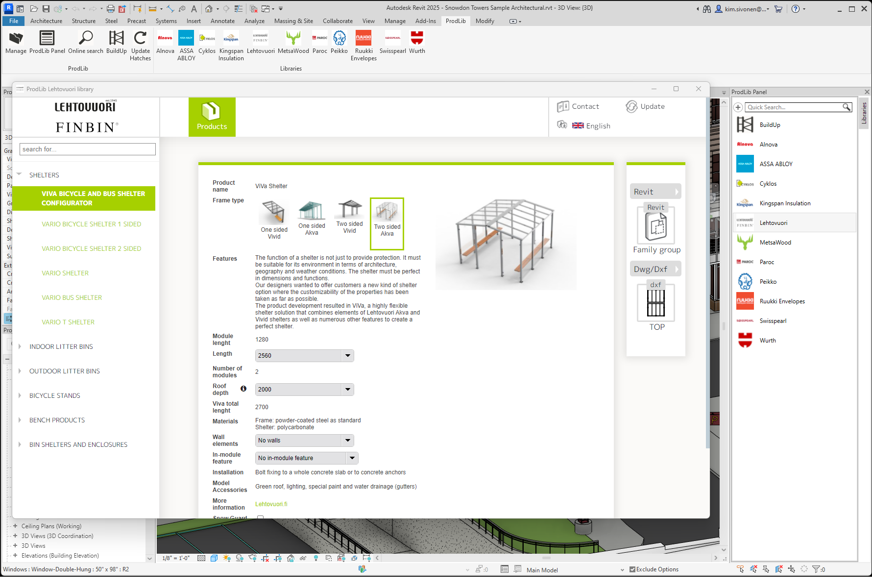This screenshot has height=588, width=872.
Task: Open the File menu
Action: (x=14, y=21)
